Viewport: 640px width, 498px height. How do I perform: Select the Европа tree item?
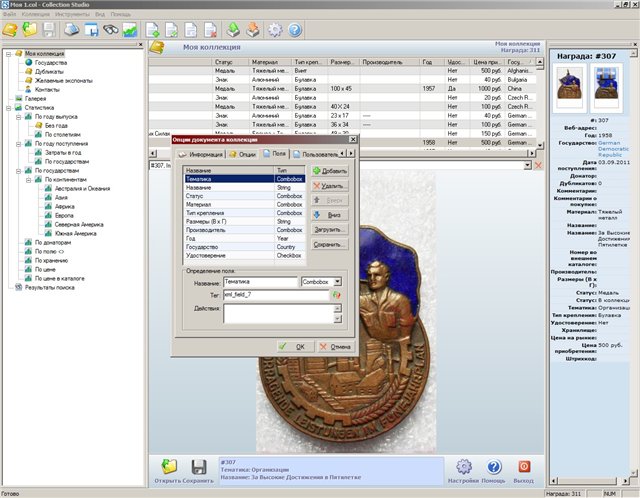(64, 216)
